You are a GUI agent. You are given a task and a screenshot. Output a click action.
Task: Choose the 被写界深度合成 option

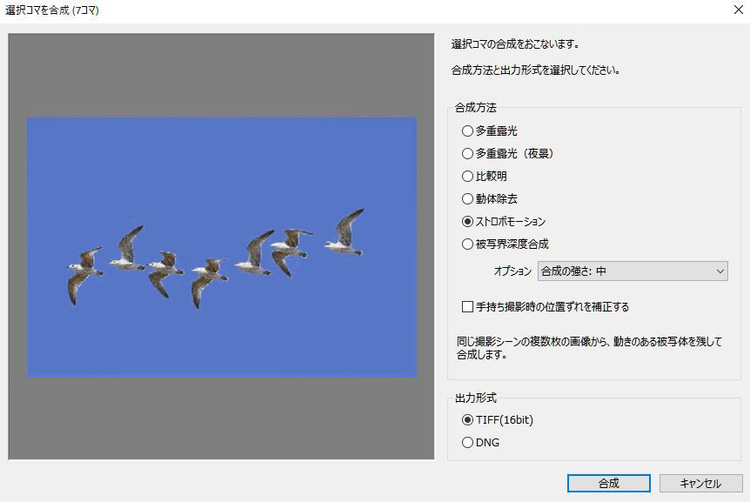coord(467,243)
